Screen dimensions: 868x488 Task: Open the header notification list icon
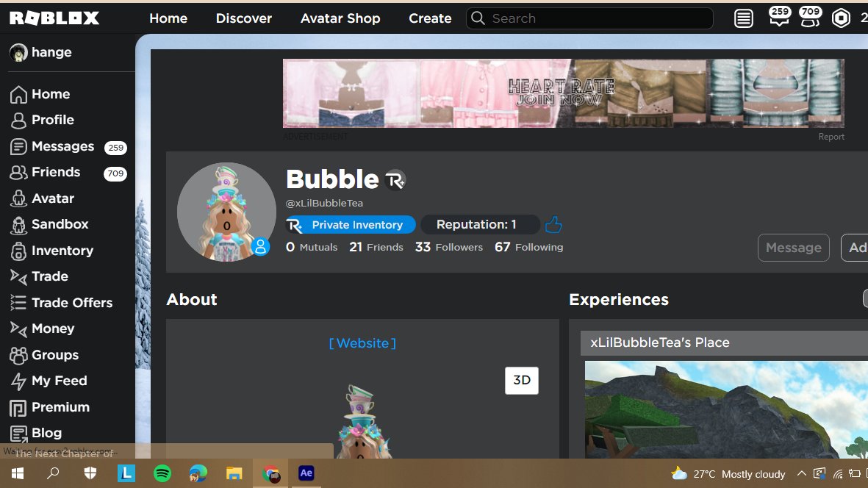tap(744, 19)
